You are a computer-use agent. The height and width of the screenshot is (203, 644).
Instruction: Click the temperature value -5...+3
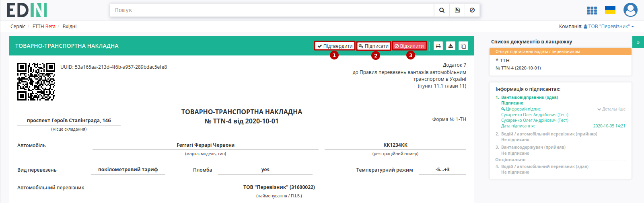pyautogui.click(x=442, y=170)
